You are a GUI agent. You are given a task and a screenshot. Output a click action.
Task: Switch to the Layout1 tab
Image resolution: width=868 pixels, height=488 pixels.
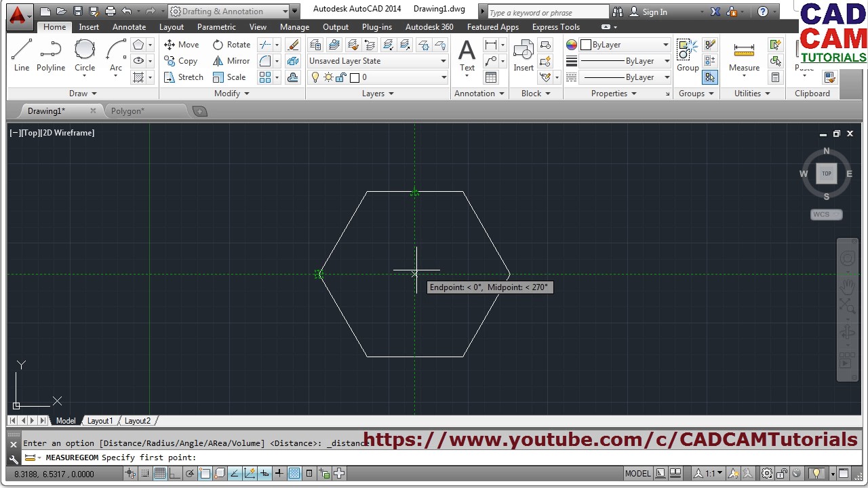click(100, 421)
